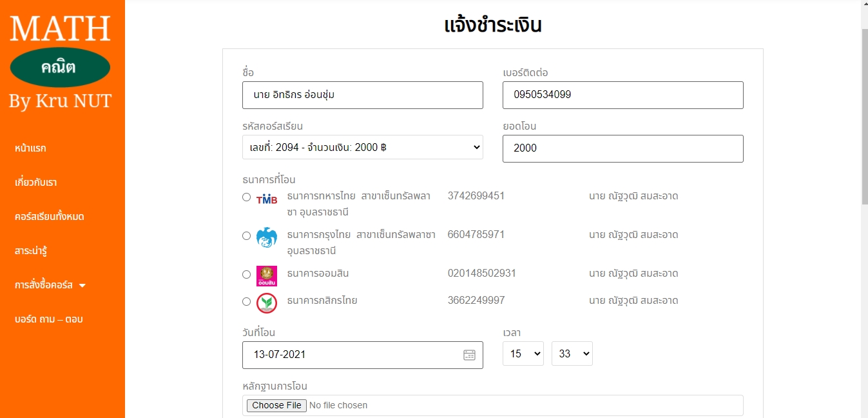This screenshot has width=868, height=418.
Task: Expand the การสั่งซื้อคอร์ส sidebar submenu
Action: point(50,285)
